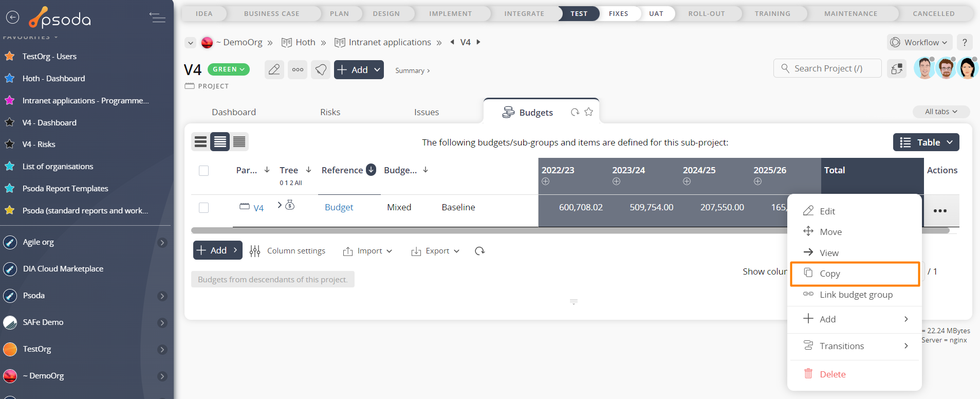
Task: Open the Add submenu in the context menu
Action: (855, 319)
